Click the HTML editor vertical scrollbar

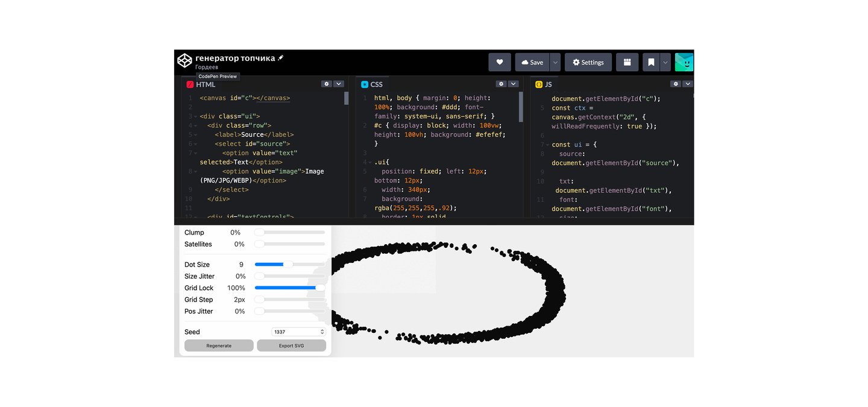(347, 99)
